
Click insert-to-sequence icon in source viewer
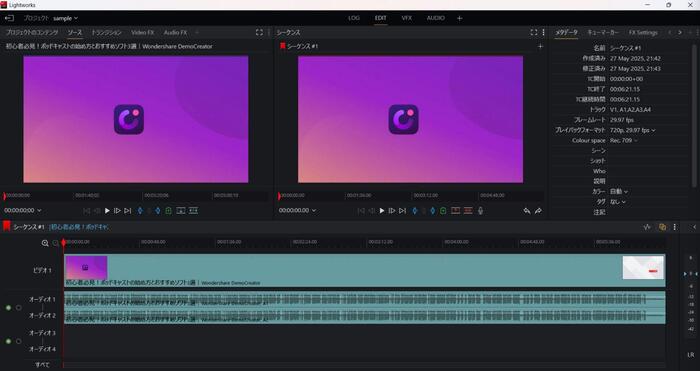(x=181, y=211)
